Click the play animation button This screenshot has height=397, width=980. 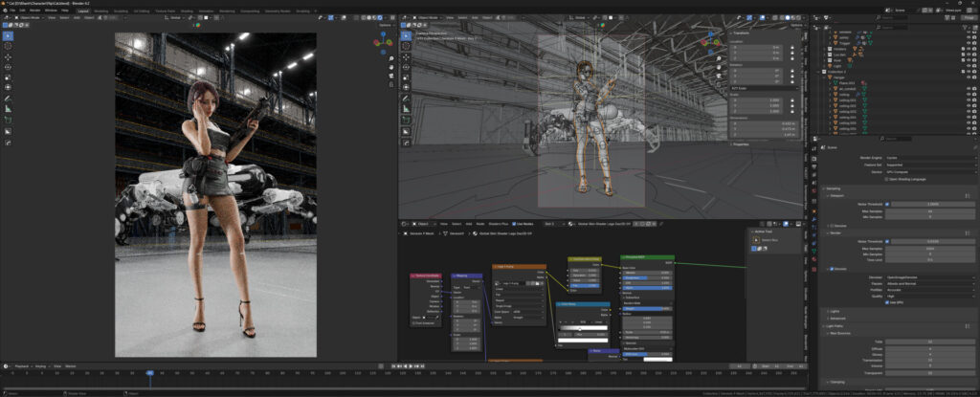(x=411, y=365)
